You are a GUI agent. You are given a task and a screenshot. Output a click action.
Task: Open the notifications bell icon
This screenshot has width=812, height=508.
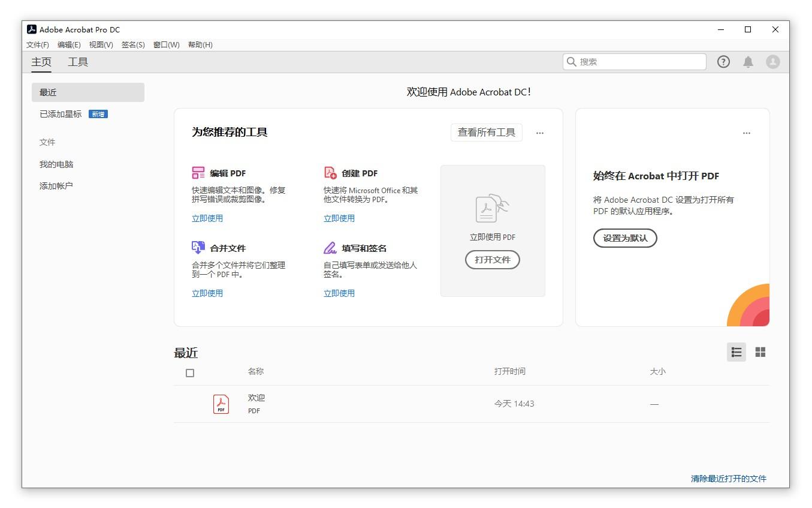click(748, 61)
